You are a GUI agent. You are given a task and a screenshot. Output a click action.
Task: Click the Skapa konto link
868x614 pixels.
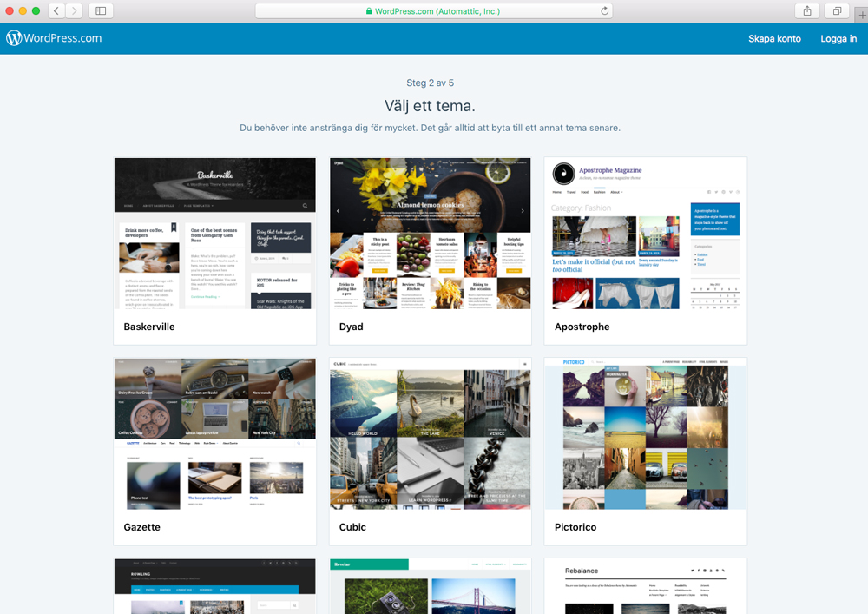774,38
